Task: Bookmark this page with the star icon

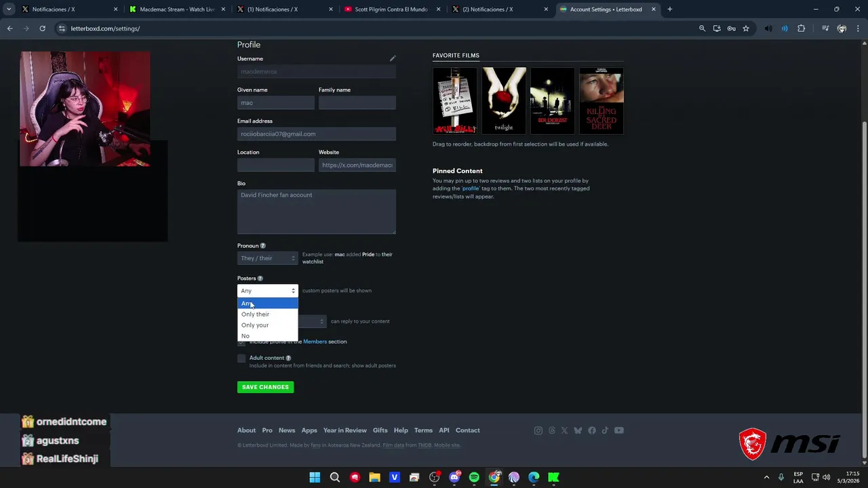Action: point(746,28)
